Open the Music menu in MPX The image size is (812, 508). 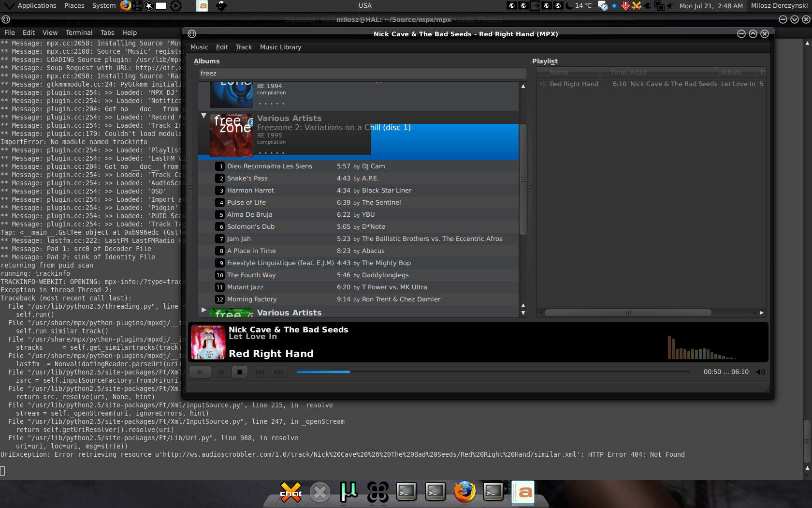coord(199,47)
